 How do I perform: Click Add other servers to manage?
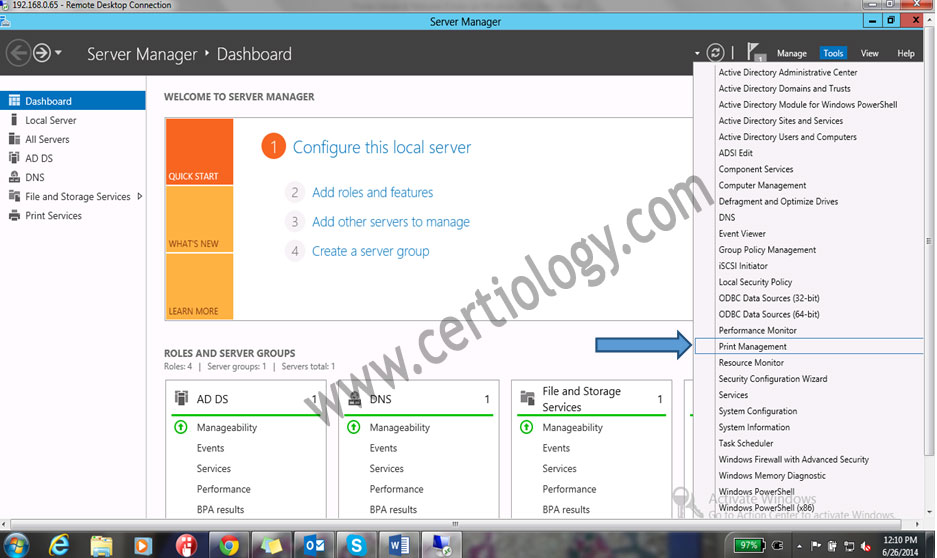391,222
